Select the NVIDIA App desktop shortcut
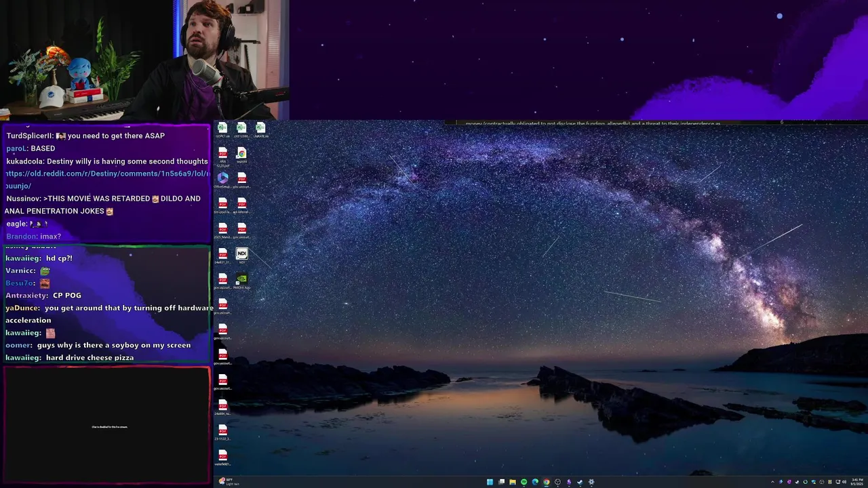Screen dimensions: 868x488 (x=241, y=281)
